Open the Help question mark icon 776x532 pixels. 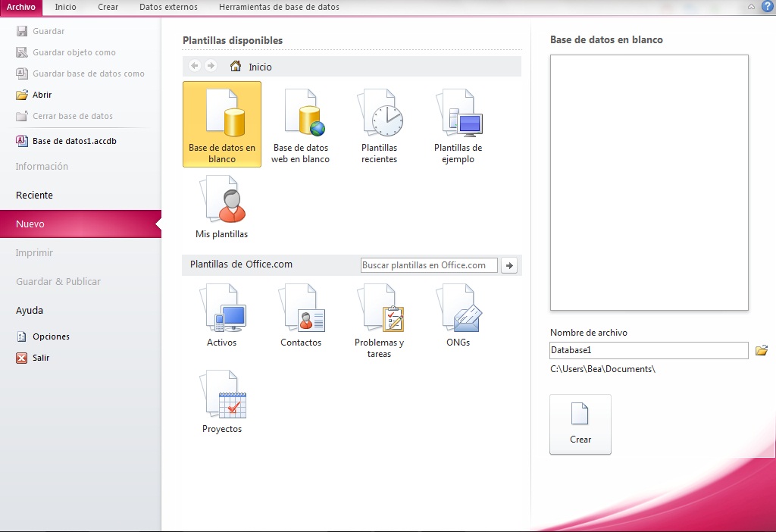point(767,6)
